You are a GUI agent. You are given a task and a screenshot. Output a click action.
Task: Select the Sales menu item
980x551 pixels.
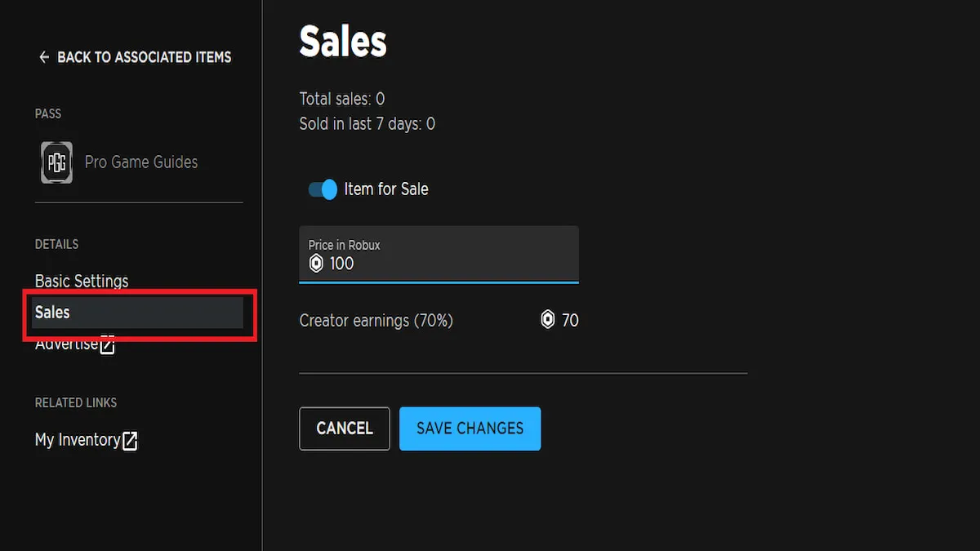[x=53, y=313]
